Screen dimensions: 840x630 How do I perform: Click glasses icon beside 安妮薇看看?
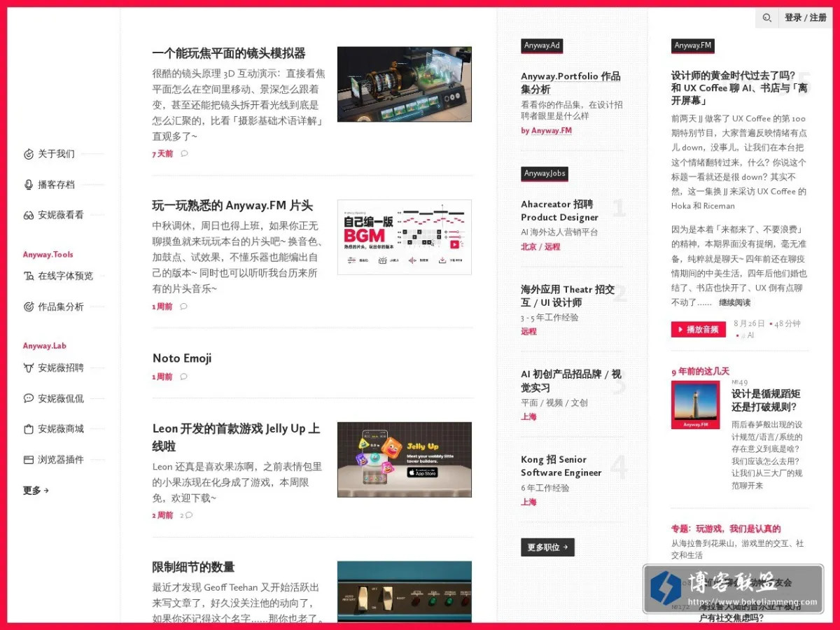pyautogui.click(x=29, y=216)
